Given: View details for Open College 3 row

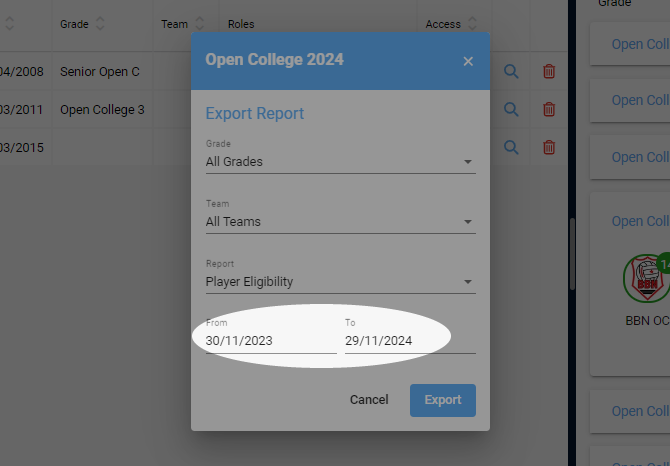Looking at the screenshot, I should click(511, 110).
